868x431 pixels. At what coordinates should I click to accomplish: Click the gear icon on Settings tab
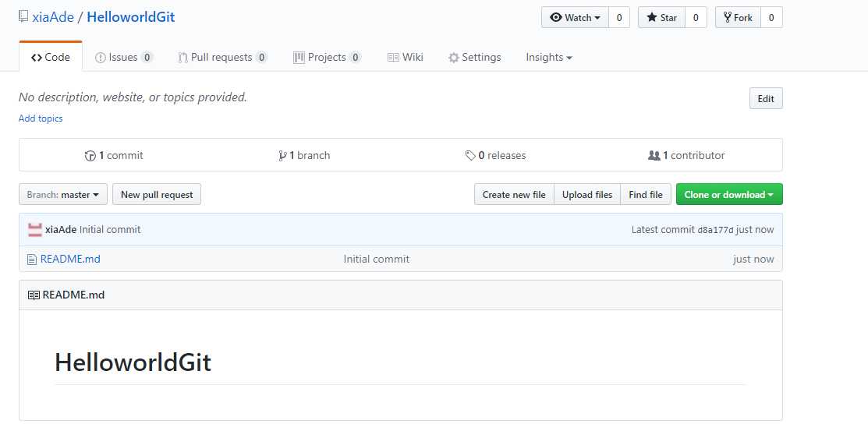tap(454, 58)
